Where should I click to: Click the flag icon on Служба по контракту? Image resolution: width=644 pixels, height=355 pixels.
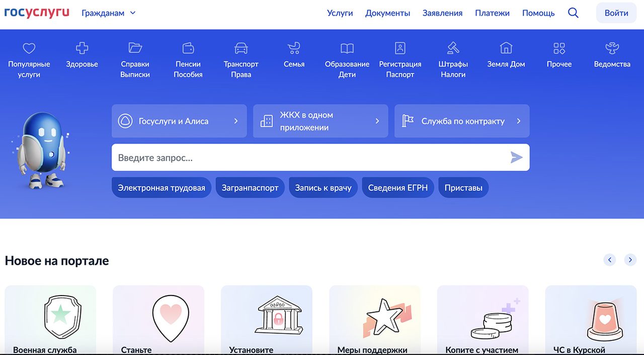point(408,121)
